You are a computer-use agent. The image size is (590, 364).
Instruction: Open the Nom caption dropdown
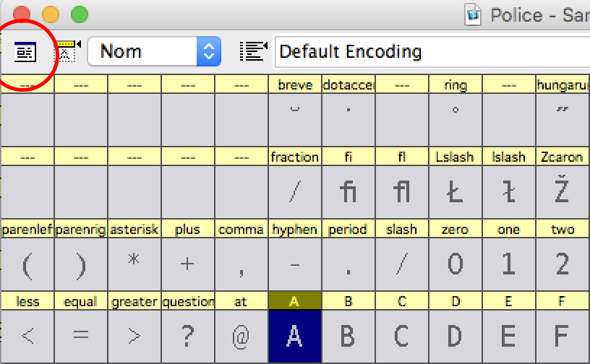(x=154, y=51)
